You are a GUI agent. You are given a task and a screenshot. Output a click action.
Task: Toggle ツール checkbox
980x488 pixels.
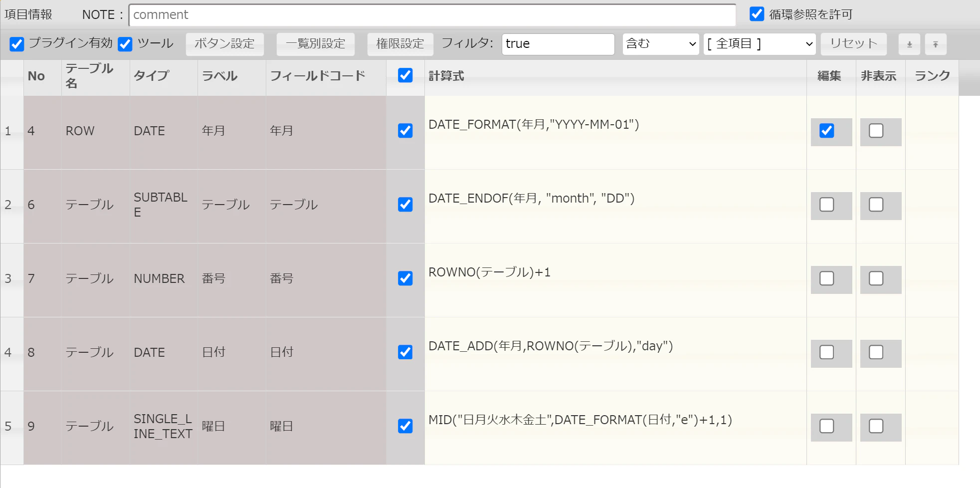(x=125, y=44)
